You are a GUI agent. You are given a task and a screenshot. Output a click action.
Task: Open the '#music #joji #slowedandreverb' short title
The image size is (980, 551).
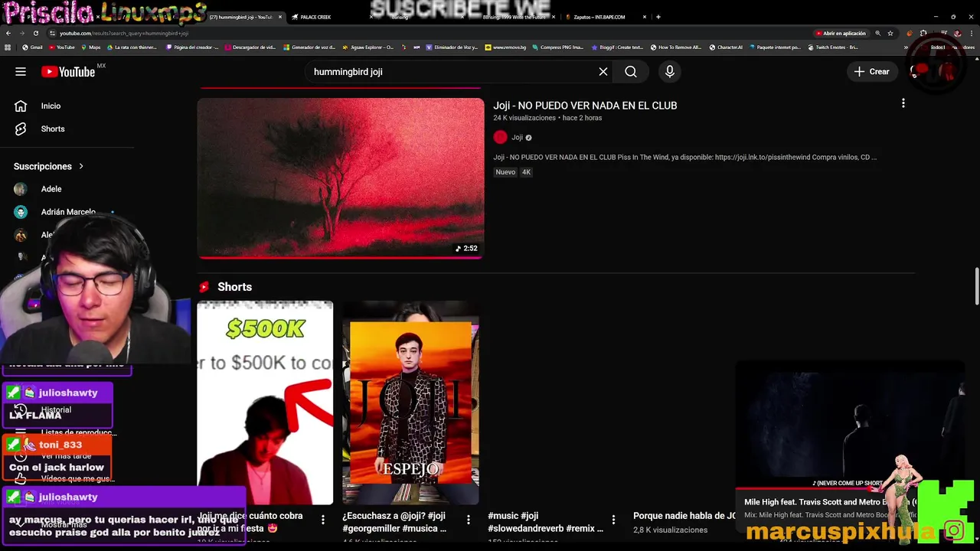pos(545,522)
